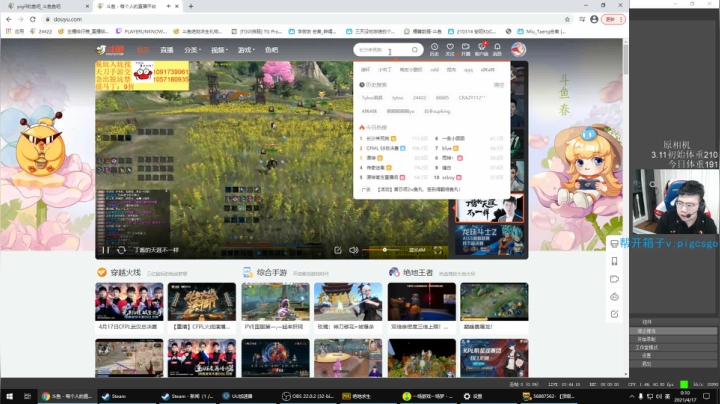Open the PYE stream thumbnail
Viewport: 720px width, 404px height.
point(275,302)
